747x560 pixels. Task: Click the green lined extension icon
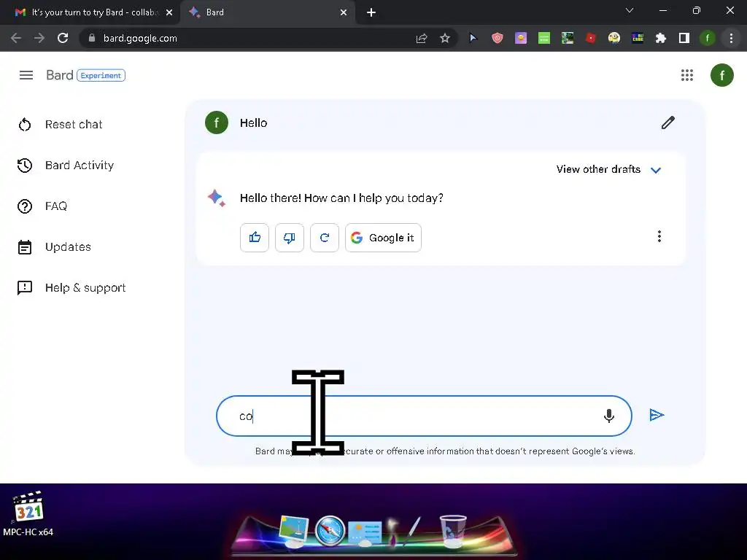(544, 38)
